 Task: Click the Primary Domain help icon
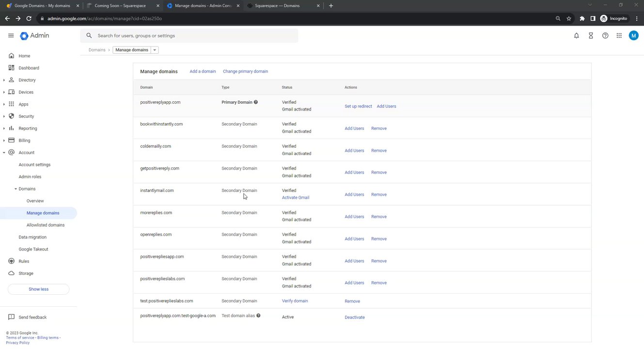tap(256, 102)
